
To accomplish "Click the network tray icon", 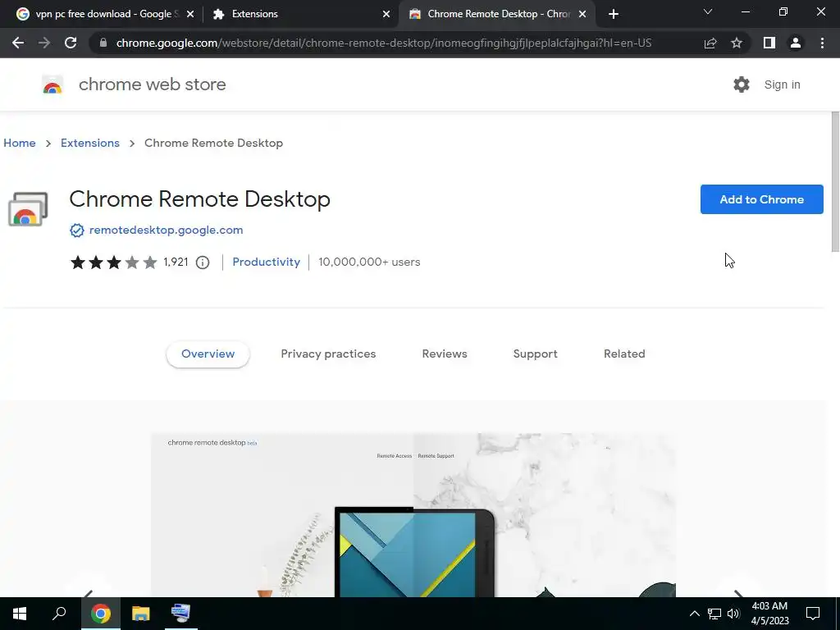I will click(x=714, y=614).
